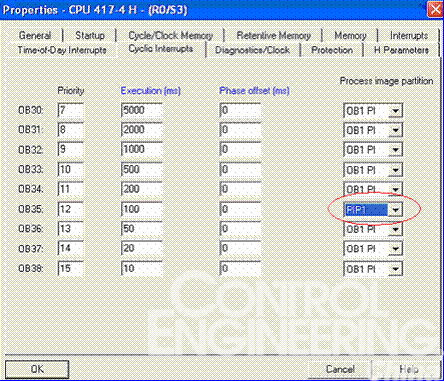This screenshot has height=381, width=444.
Task: Click the OB36 priority field
Action: (x=70, y=229)
